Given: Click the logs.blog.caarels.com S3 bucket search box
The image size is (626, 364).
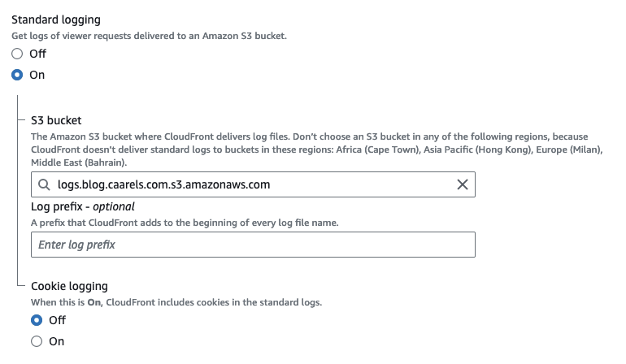Looking at the screenshot, I should pyautogui.click(x=252, y=184).
